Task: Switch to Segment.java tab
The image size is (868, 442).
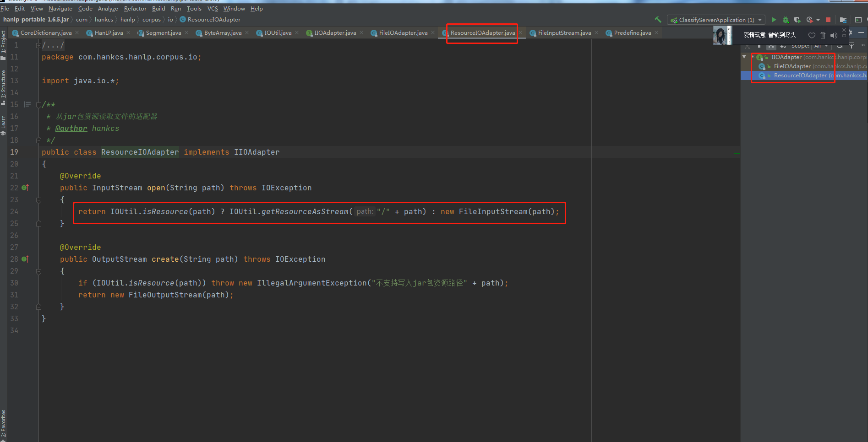Action: pyautogui.click(x=164, y=33)
